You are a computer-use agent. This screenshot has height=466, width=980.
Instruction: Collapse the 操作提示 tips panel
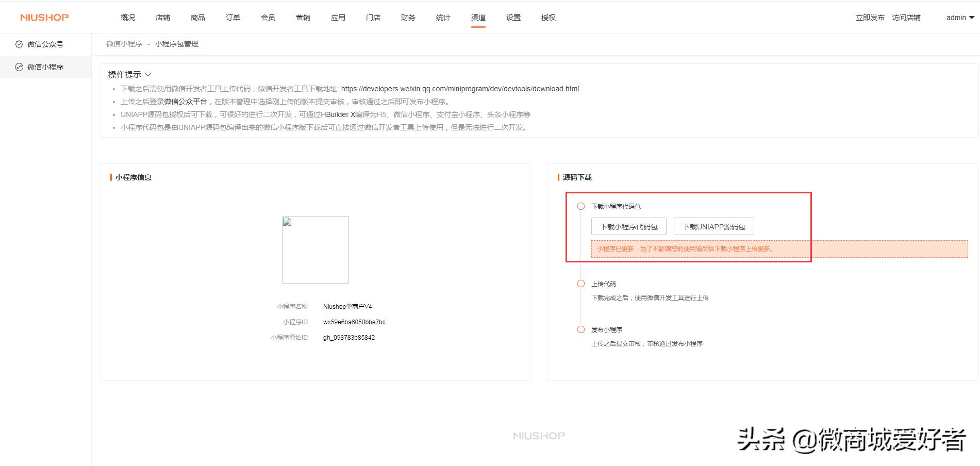pos(147,74)
